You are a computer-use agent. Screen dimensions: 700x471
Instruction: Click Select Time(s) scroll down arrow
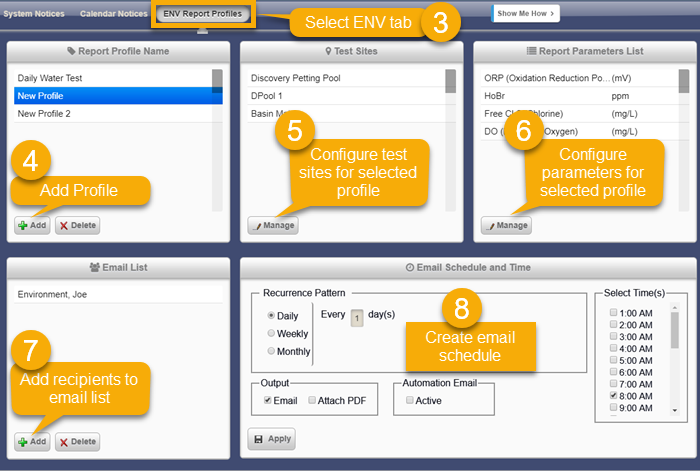675,410
